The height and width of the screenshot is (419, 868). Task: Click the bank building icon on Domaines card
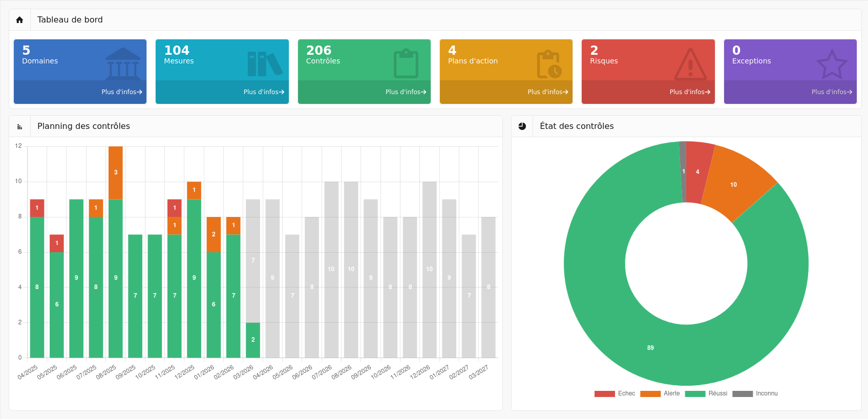[x=123, y=64]
